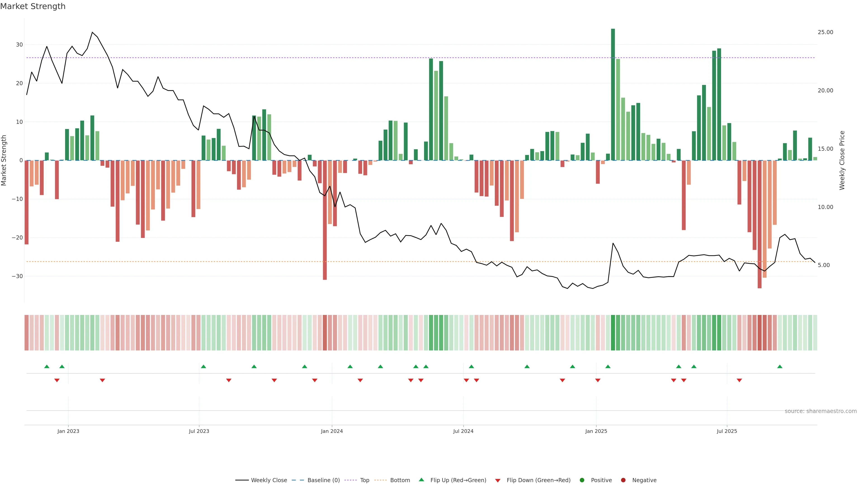Click the Market Strength chart title
Screen dimensions: 868x488
click(33, 6)
